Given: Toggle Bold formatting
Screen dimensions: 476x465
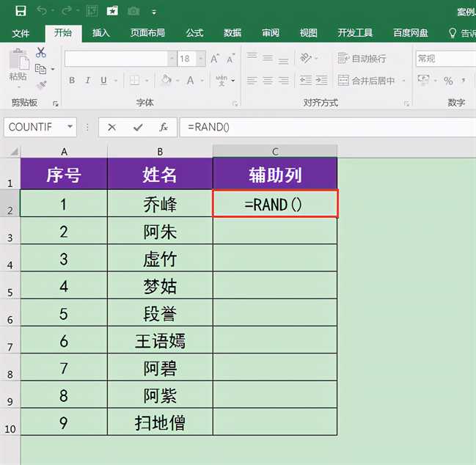Looking at the screenshot, I should click(72, 81).
